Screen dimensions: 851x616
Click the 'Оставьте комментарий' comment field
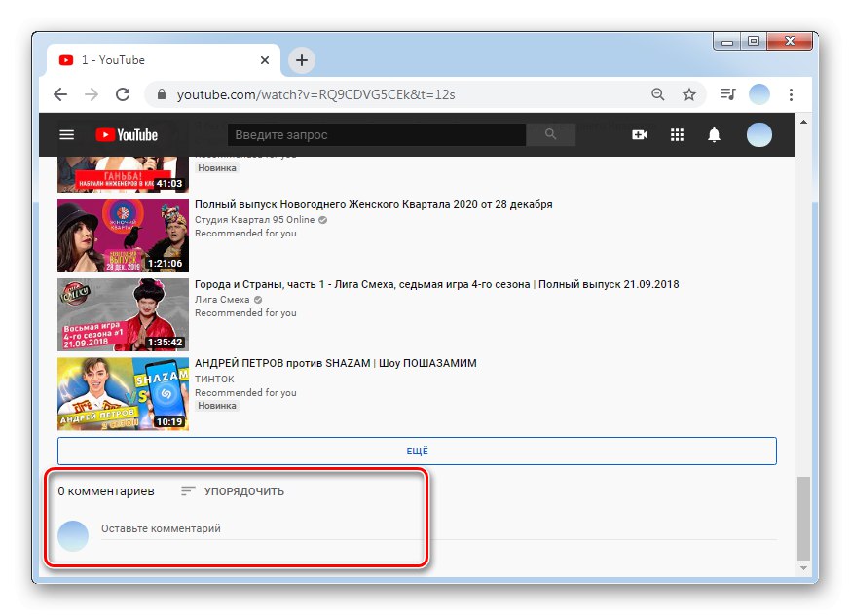(438, 528)
